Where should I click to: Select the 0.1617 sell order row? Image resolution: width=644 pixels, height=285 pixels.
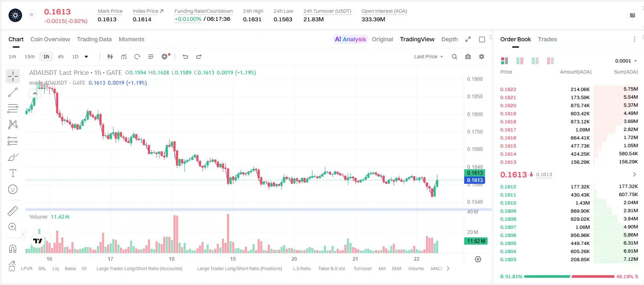point(569,130)
